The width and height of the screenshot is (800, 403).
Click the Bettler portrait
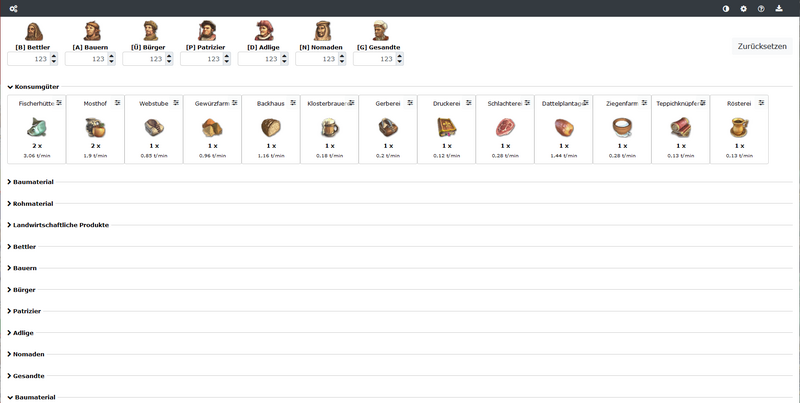pos(34,31)
